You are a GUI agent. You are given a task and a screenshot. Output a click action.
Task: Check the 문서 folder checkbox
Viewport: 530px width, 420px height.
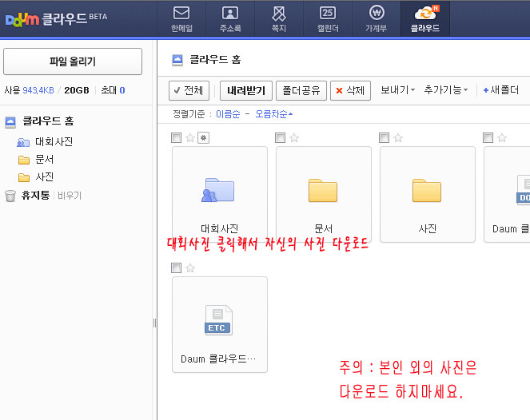281,138
